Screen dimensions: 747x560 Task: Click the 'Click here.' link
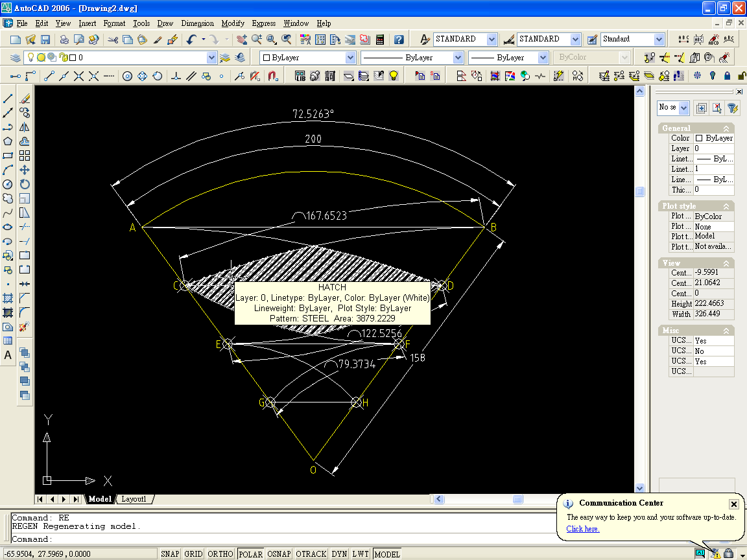[x=583, y=529]
